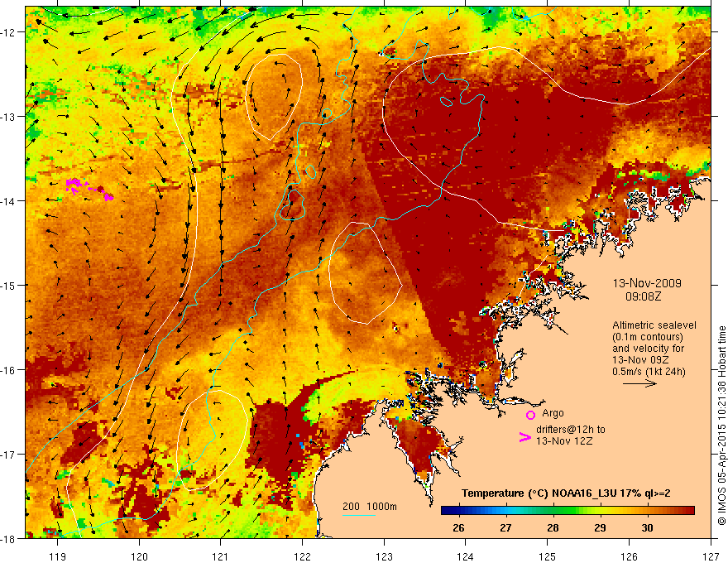Click the latitude axis label -12
Image resolution: width=728 pixels, height=563 pixels.
8,32
